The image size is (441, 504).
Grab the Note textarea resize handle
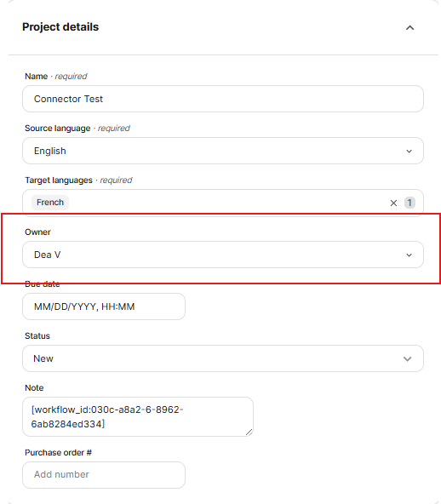[249, 432]
